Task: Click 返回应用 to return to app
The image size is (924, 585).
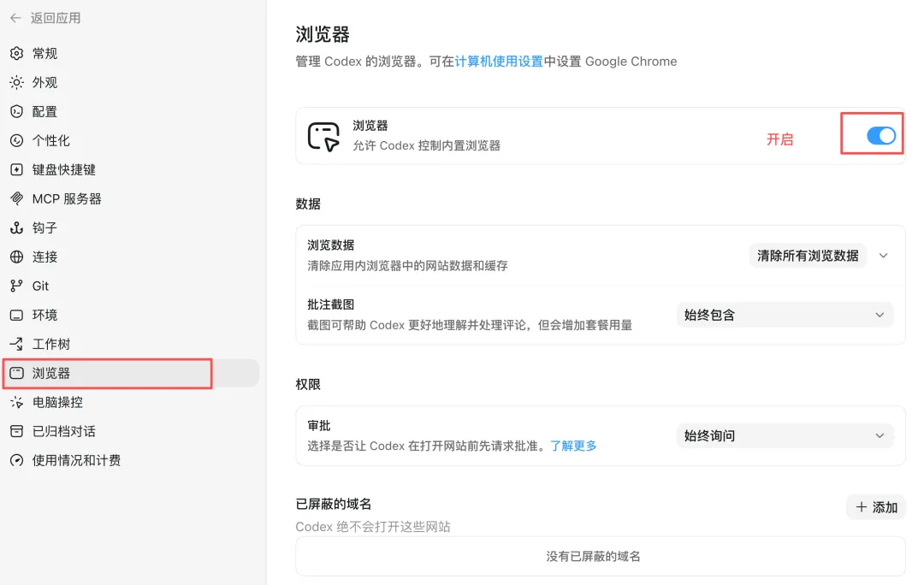Action: [56, 18]
